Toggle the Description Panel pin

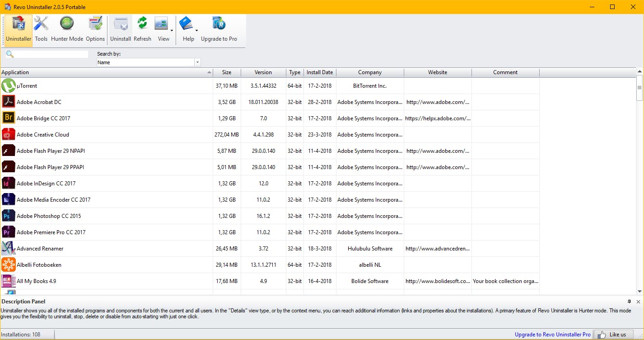[x=629, y=302]
